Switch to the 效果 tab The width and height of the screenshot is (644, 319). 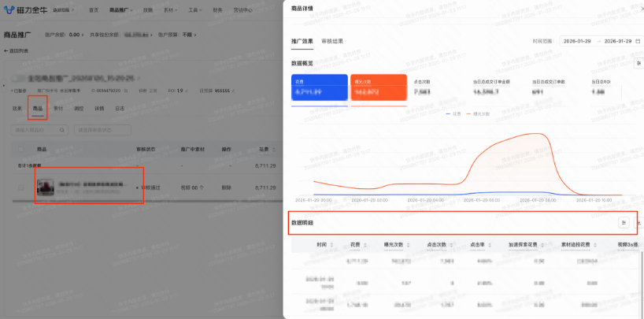(17, 109)
